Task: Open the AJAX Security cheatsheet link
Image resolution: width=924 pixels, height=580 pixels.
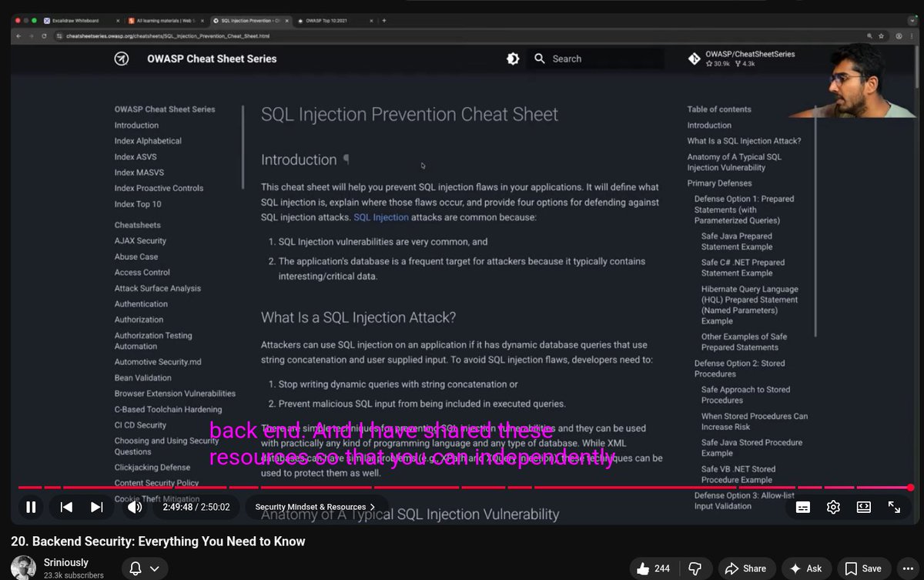Action: (140, 241)
